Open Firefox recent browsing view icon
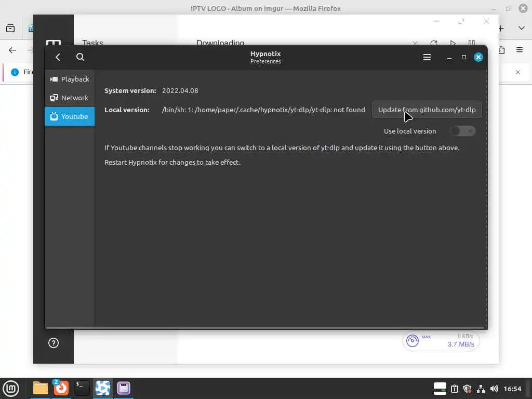This screenshot has height=399, width=532. coord(10,28)
